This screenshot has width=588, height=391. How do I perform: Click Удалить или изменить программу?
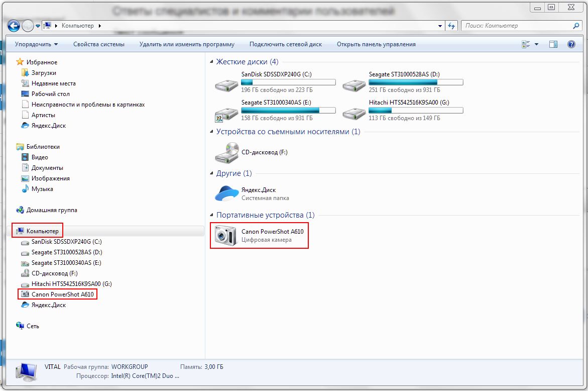pyautogui.click(x=187, y=44)
